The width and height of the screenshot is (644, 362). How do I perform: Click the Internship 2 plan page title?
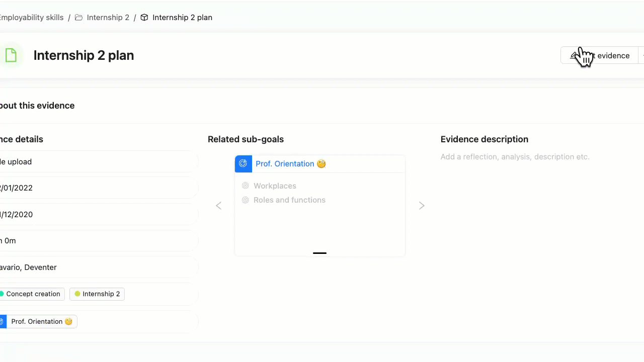tap(84, 55)
